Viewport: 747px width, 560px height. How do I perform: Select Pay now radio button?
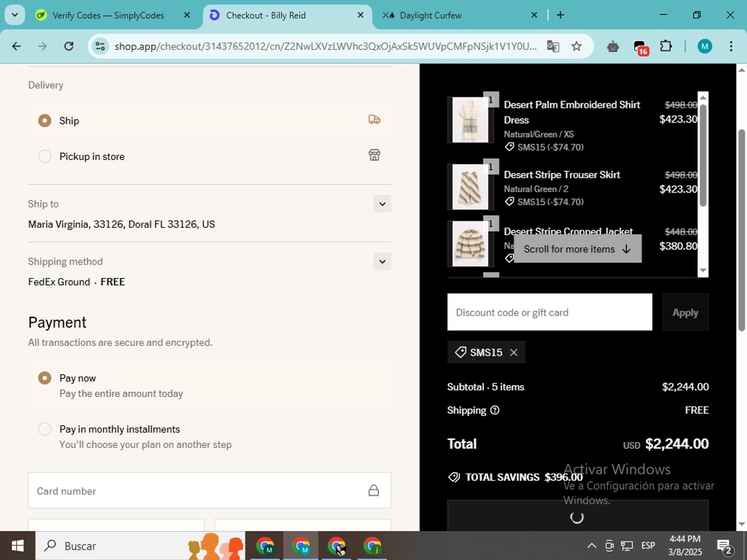point(45,378)
